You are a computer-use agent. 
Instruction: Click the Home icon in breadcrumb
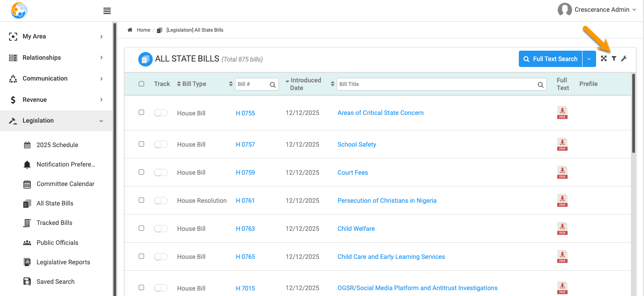(130, 30)
